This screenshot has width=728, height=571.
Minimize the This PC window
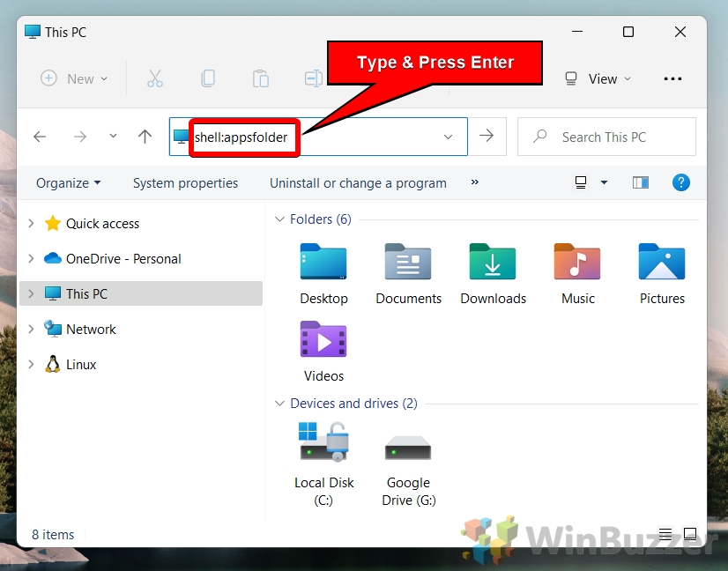(x=577, y=32)
